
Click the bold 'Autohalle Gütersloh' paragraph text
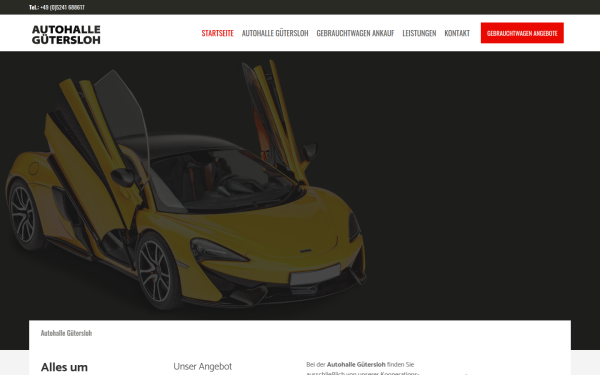click(x=356, y=364)
